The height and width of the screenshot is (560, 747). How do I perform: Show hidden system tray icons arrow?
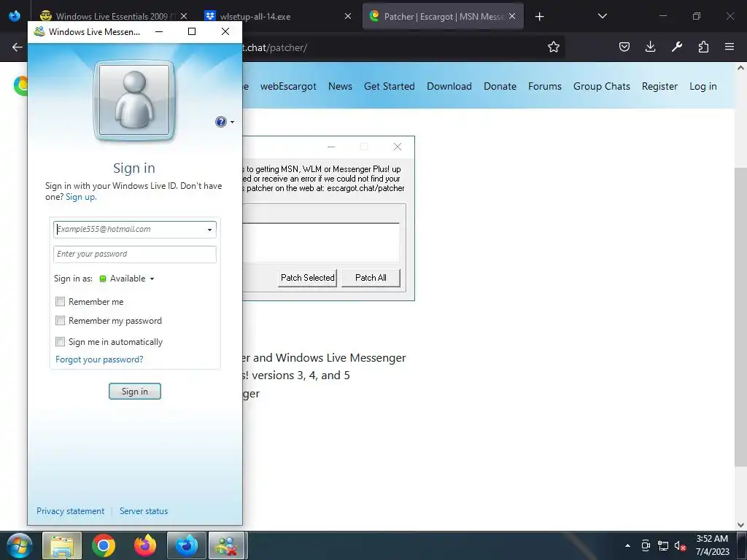click(627, 545)
